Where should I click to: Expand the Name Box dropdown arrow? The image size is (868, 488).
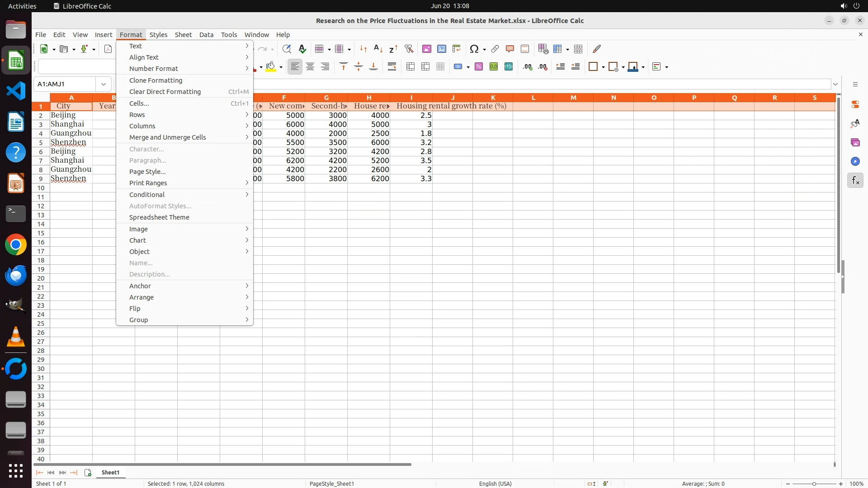pyautogui.click(x=104, y=84)
